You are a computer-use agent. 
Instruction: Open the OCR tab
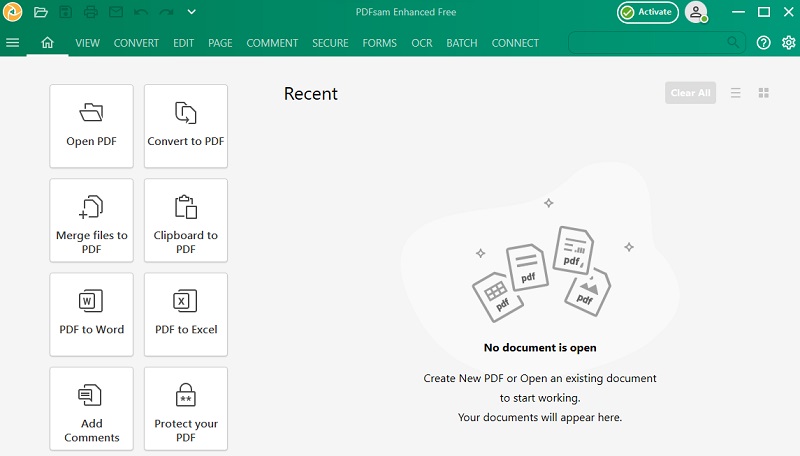coord(421,43)
